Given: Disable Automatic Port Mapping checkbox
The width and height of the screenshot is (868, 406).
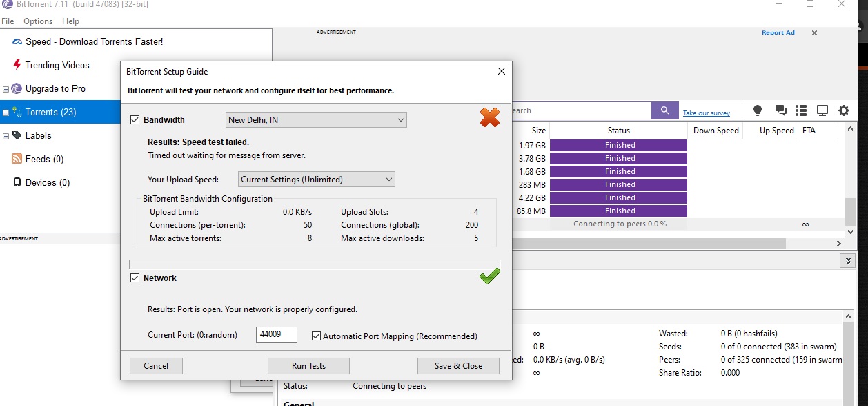Looking at the screenshot, I should point(317,336).
